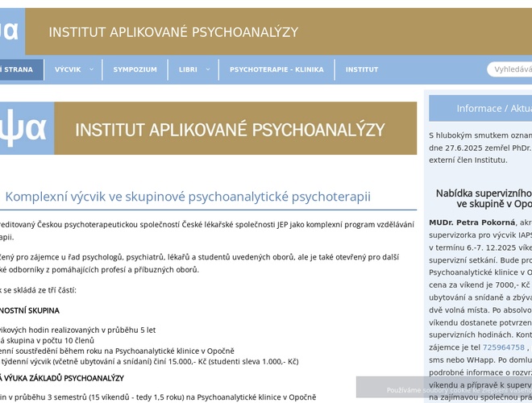Open Psychoterapie - Klinika page
Screen dimensions: 532x403
(x=276, y=70)
